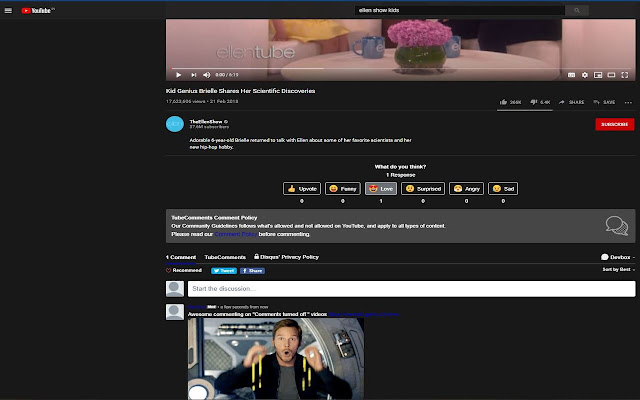
Task: Click the video progress bar
Action: pyautogui.click(x=401, y=69)
